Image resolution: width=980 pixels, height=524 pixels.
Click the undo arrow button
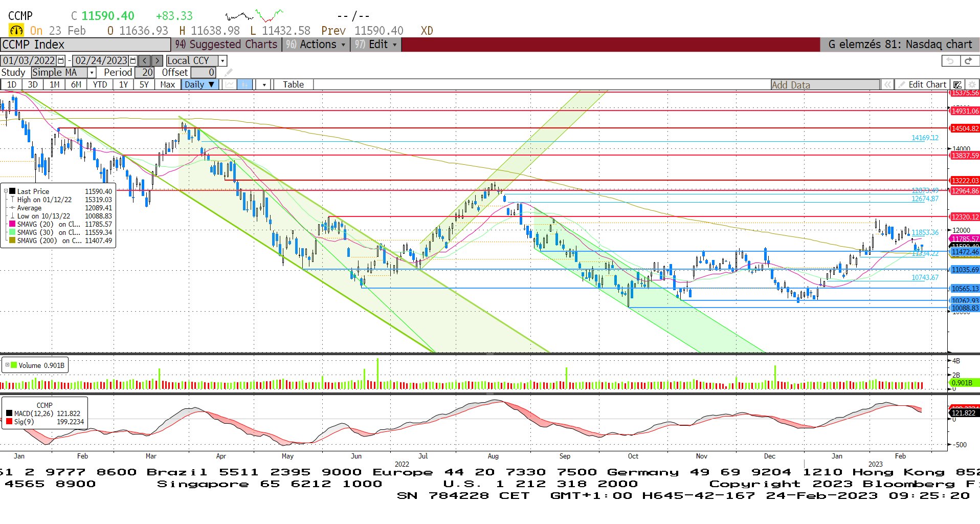coord(950,61)
